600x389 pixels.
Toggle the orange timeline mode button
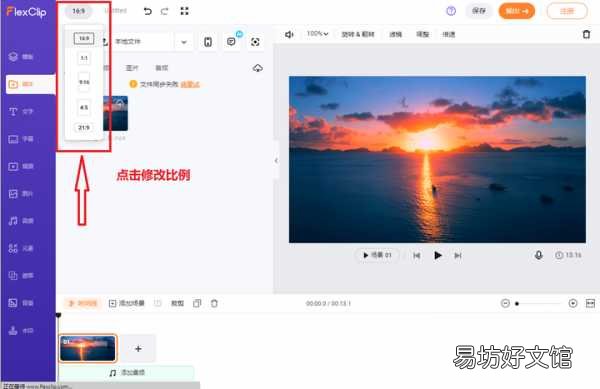(x=82, y=303)
